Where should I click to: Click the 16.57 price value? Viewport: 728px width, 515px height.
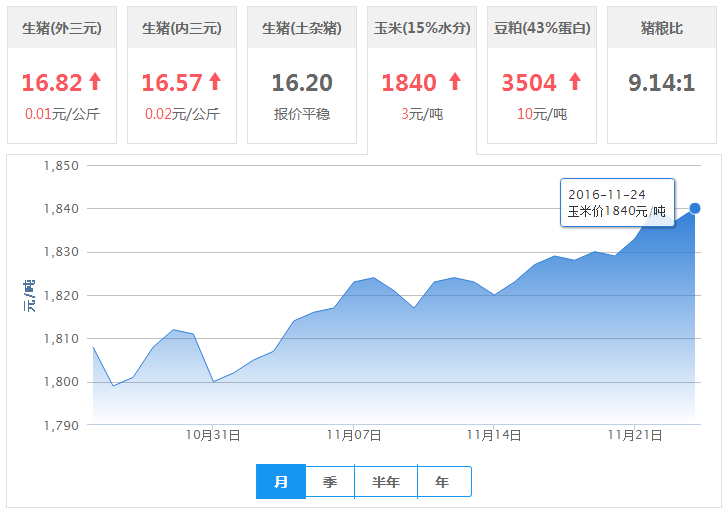pos(172,83)
